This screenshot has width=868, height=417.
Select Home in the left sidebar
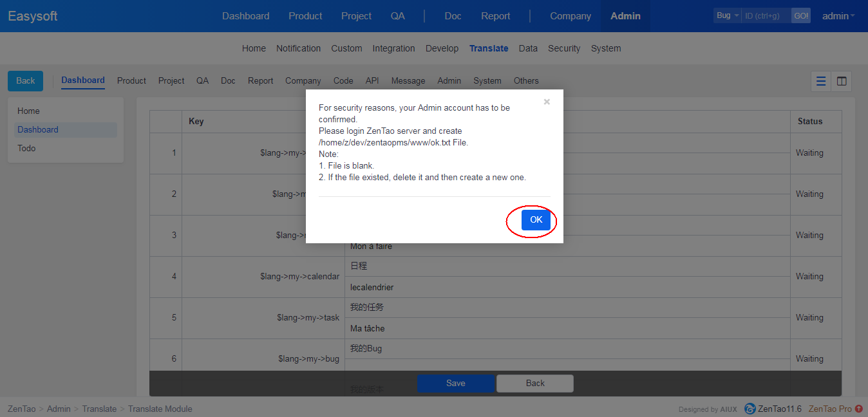(x=28, y=111)
